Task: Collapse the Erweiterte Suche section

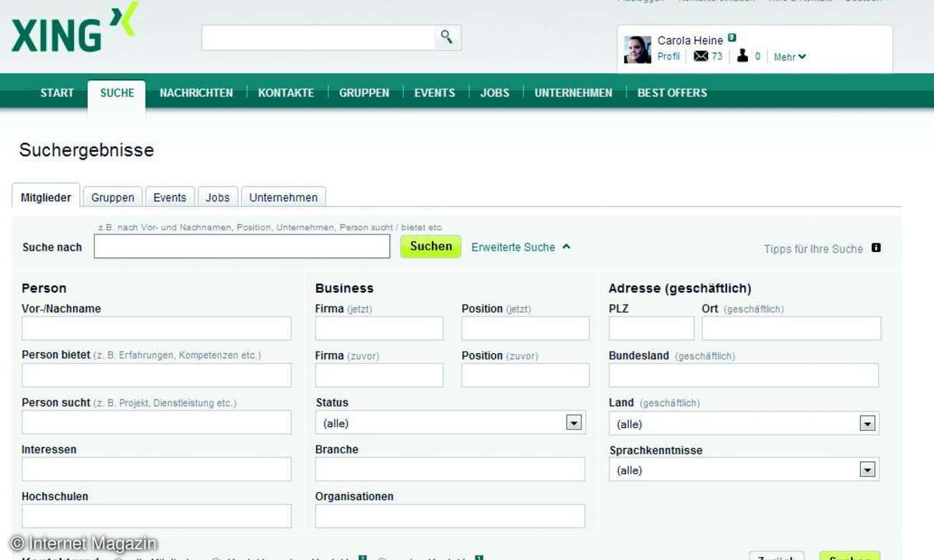Action: click(x=566, y=247)
